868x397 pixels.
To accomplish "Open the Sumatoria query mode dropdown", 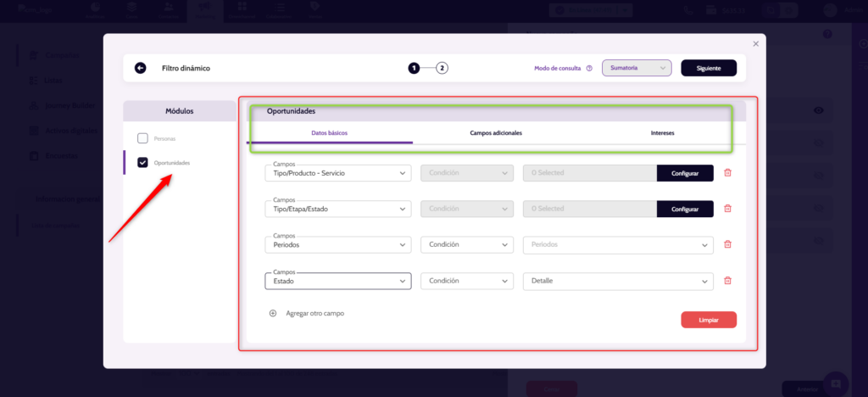I will pyautogui.click(x=636, y=68).
